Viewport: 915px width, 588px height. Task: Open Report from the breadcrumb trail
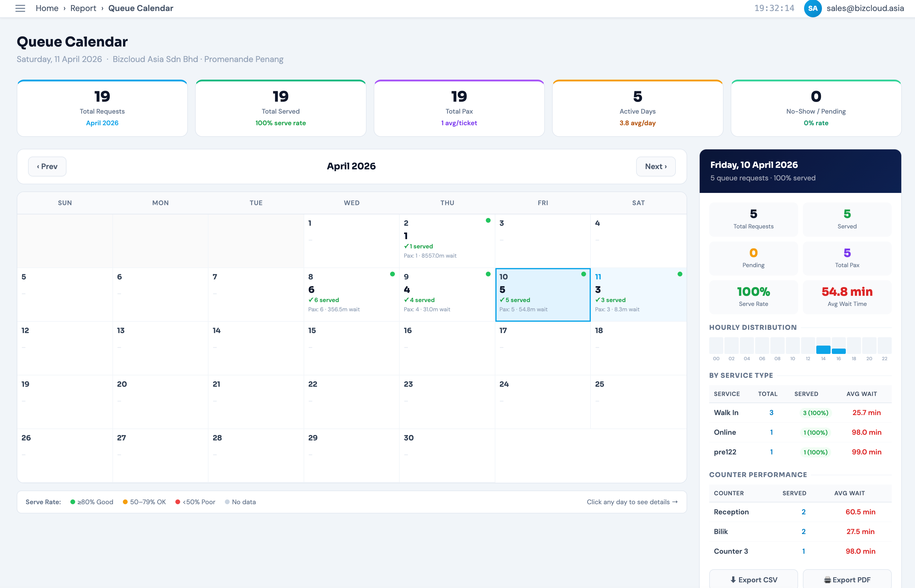(83, 8)
